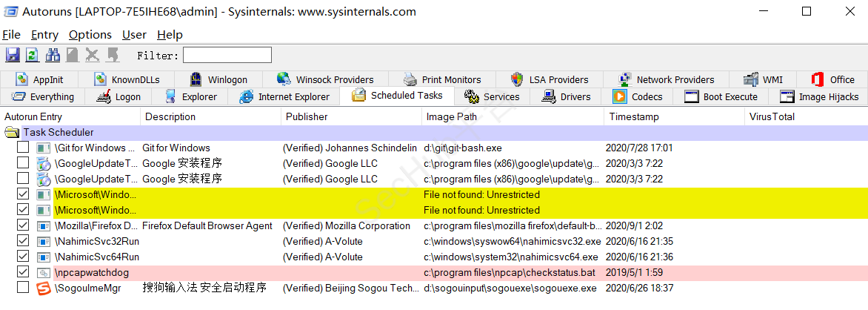
Task: Open the Help menu
Action: (170, 34)
